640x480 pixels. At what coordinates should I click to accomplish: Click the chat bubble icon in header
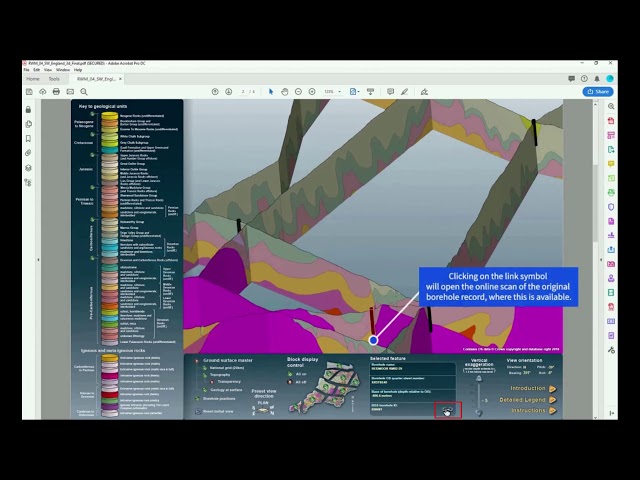(571, 79)
